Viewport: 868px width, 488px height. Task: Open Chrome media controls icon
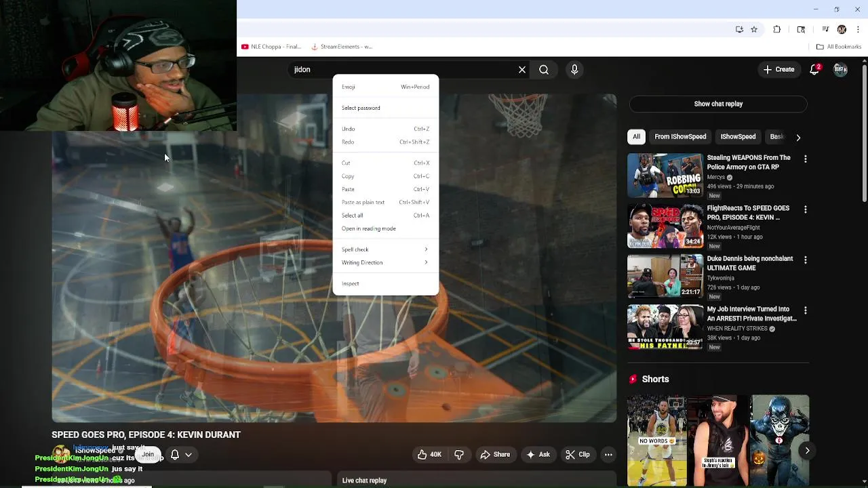tap(825, 29)
